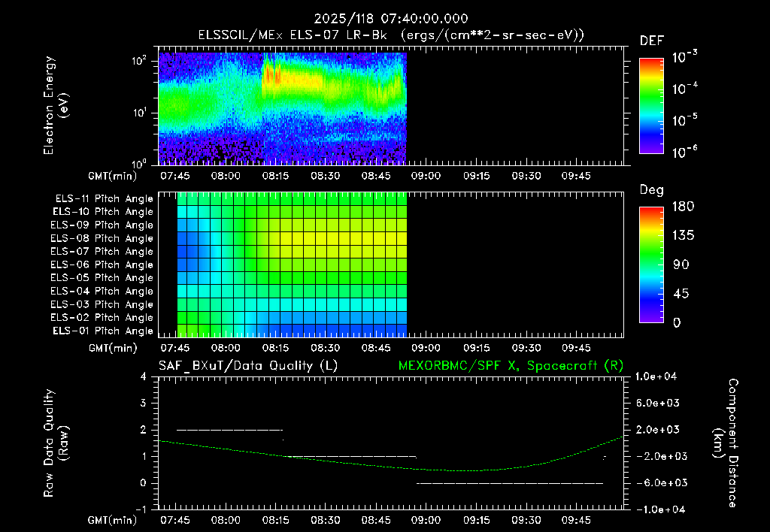The height and width of the screenshot is (532, 770).
Task: Click the 09:45 tick on the bottom time axis
Action: [576, 520]
